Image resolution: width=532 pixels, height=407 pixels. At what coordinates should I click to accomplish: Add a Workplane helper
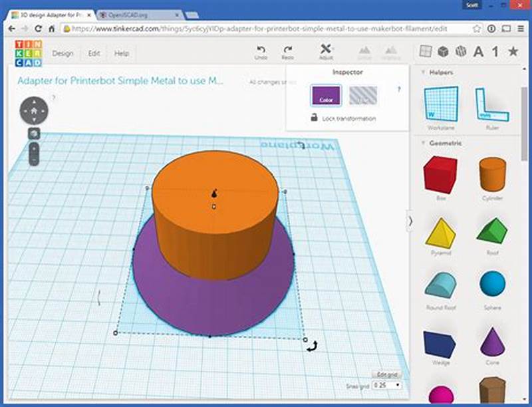[440, 103]
